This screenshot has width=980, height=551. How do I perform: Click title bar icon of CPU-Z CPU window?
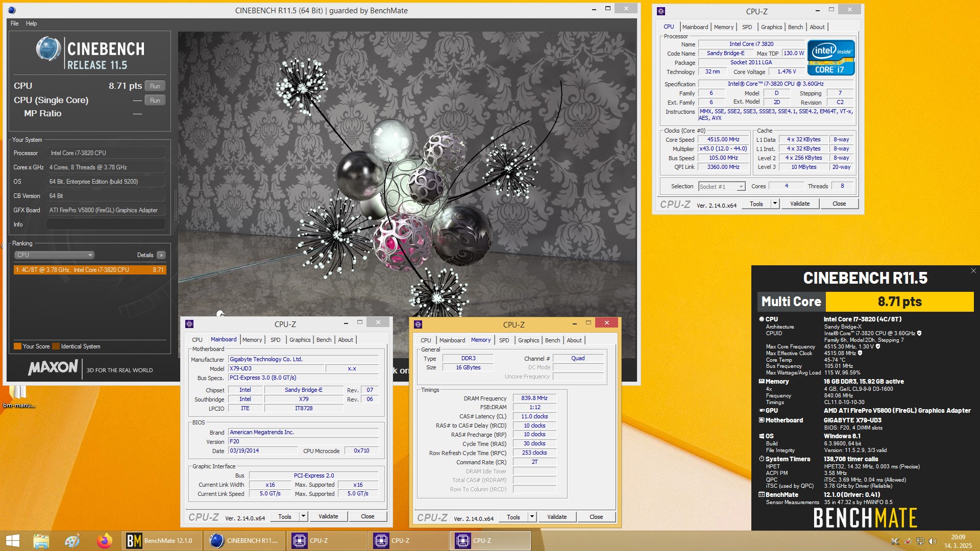click(661, 11)
